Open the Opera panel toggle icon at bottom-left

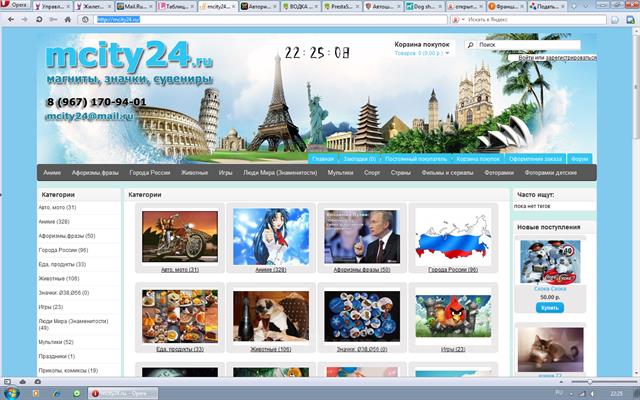[7, 382]
